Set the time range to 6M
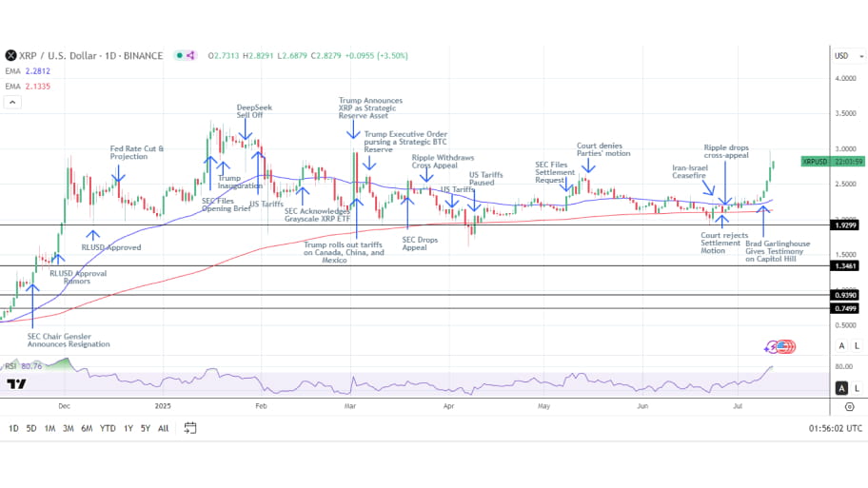Screen dimensions: 868x488 87,428
